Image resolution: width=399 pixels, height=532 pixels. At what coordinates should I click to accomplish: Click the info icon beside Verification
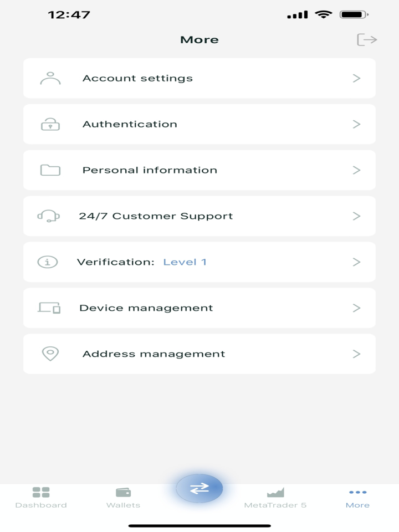[48, 262]
